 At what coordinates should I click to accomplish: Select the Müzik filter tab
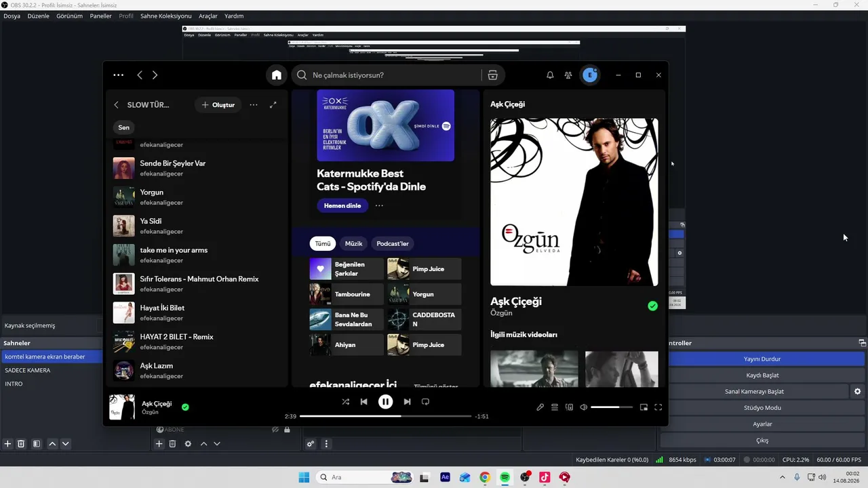click(x=353, y=243)
